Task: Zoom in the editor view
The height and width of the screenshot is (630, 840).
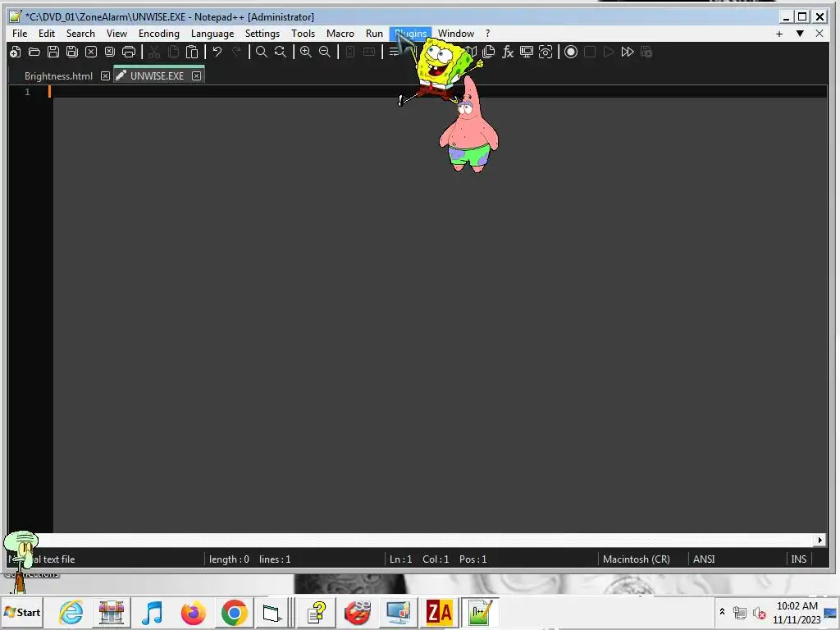Action: pyautogui.click(x=306, y=52)
